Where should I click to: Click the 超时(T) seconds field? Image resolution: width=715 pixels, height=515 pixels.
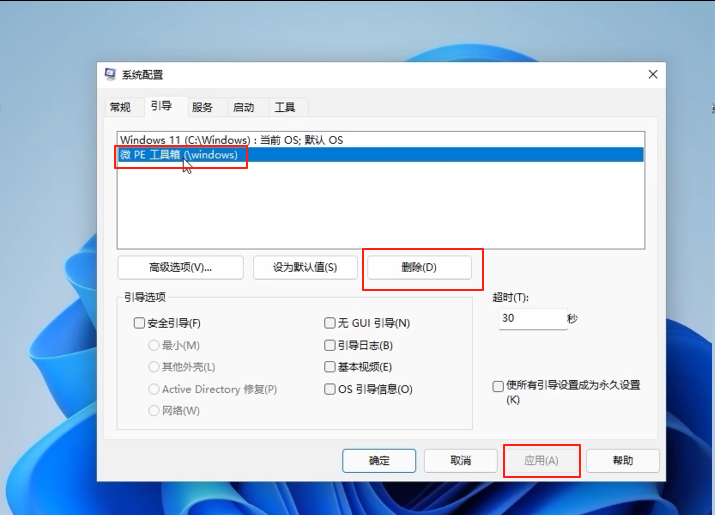coord(533,318)
